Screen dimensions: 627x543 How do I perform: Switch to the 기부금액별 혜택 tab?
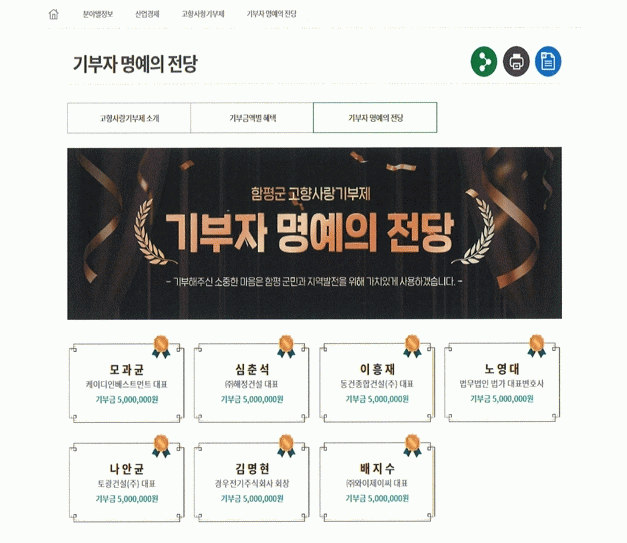coord(252,118)
